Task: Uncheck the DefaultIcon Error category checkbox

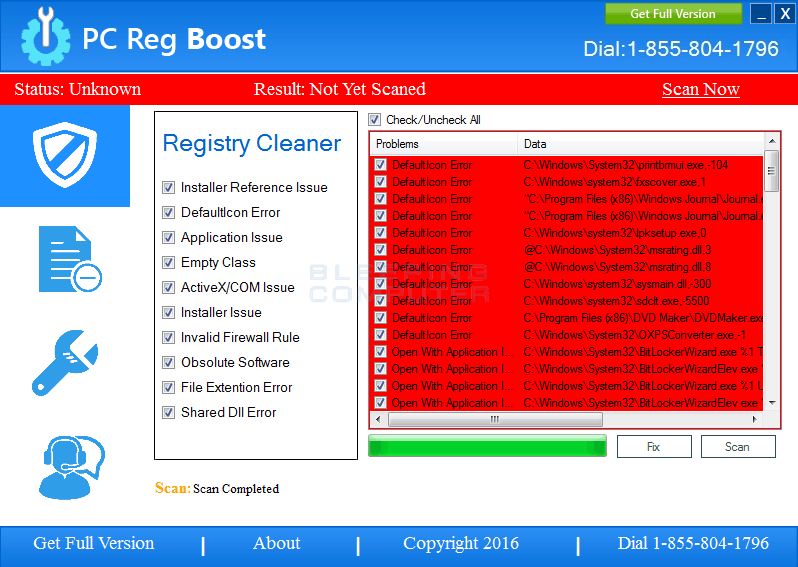Action: pos(168,213)
